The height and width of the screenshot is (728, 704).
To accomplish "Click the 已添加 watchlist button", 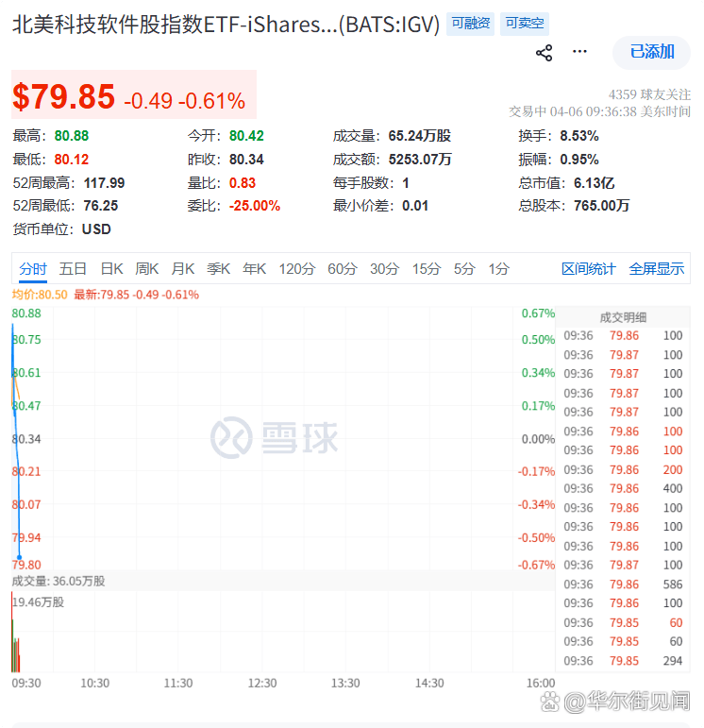I will [652, 52].
